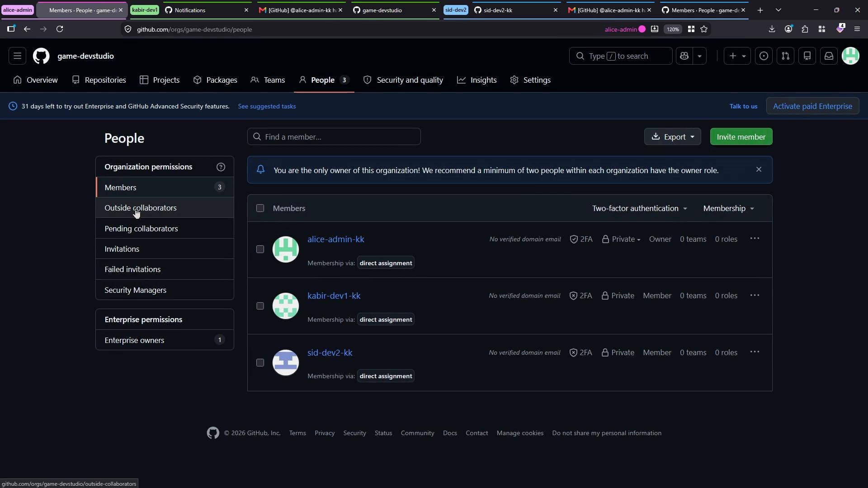Click the GitHub Octocat logo
The height and width of the screenshot is (488, 868).
(x=41, y=56)
